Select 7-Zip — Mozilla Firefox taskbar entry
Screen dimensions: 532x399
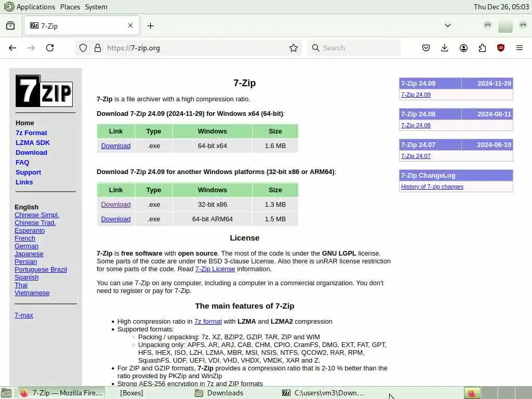click(x=61, y=393)
